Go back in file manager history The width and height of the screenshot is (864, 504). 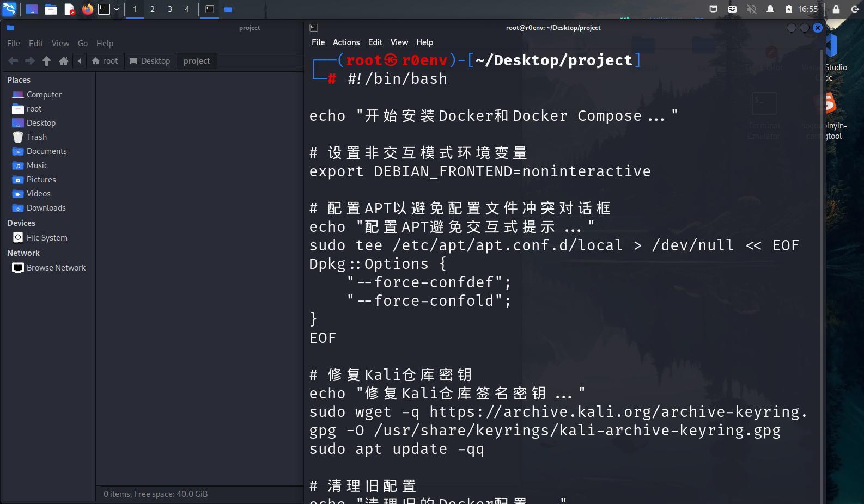pyautogui.click(x=13, y=61)
